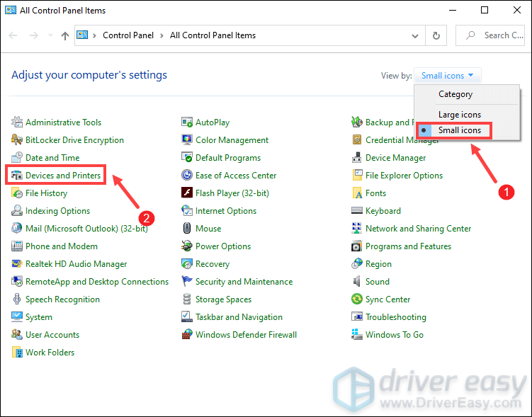The height and width of the screenshot is (417, 532).
Task: Click the Power Options icon
Action: (187, 246)
